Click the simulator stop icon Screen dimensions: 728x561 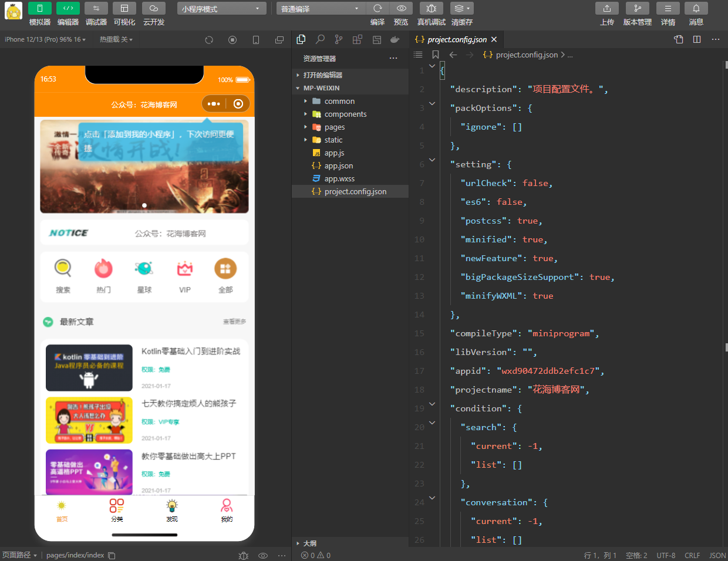tap(232, 40)
